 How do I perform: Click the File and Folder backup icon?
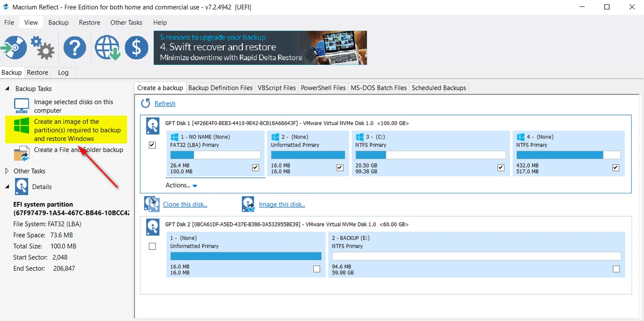point(21,153)
